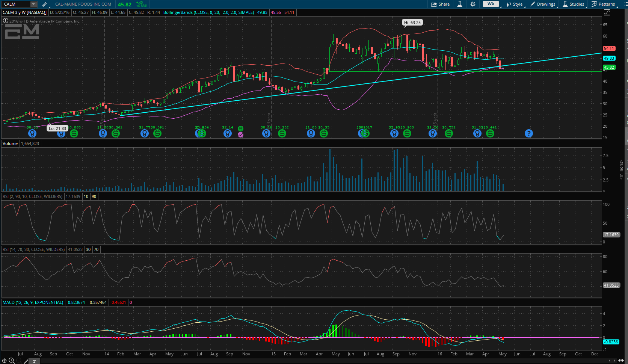Screen dimensions: 628x364
Task: Select the trendline drawing tool at bottom left
Action: [26, 361]
